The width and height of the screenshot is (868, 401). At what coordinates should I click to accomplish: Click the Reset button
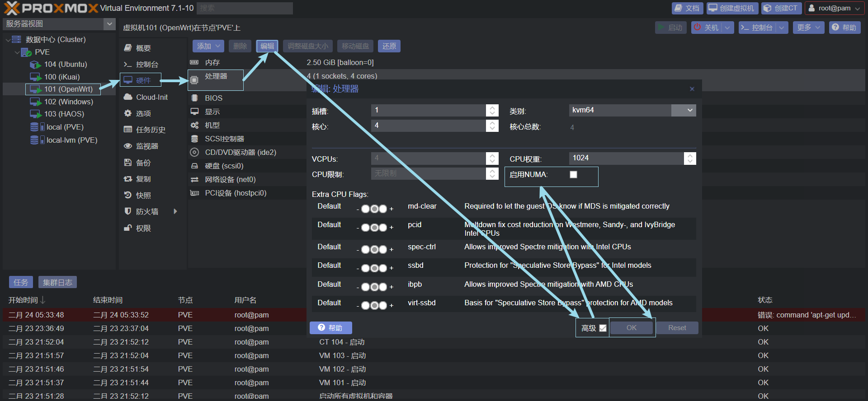pos(677,328)
